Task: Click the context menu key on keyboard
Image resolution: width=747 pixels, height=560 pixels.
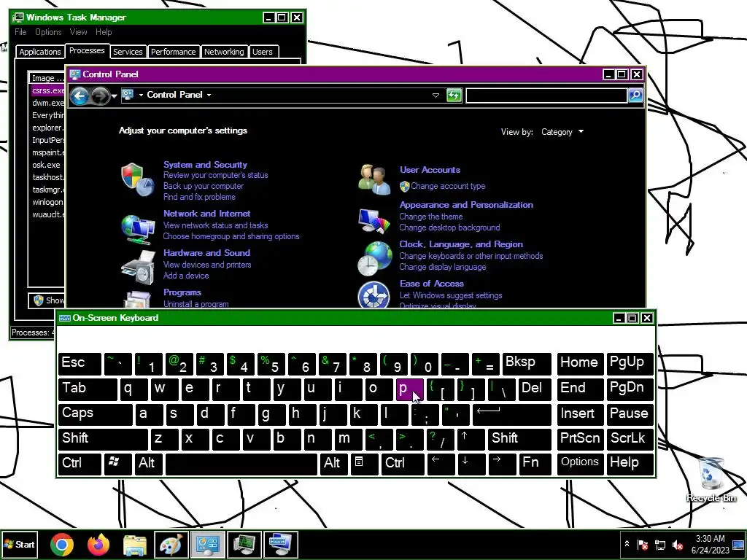Action: 365,463
